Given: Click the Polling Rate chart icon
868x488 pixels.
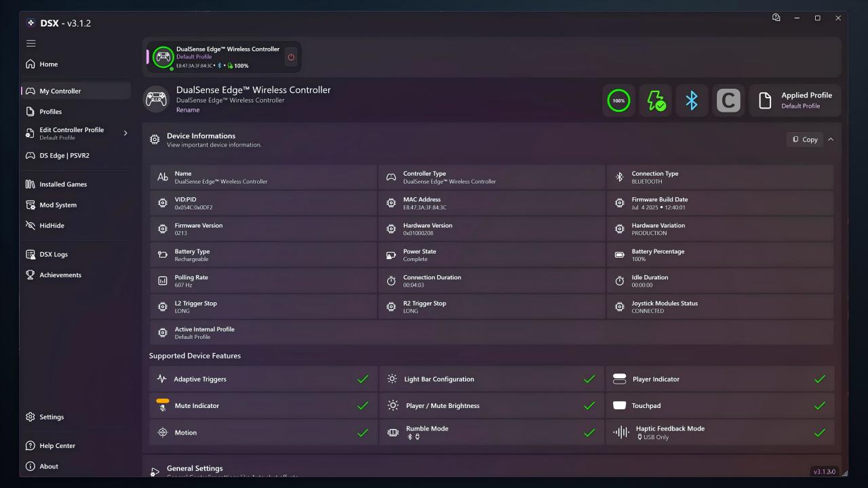Looking at the screenshot, I should 163,281.
